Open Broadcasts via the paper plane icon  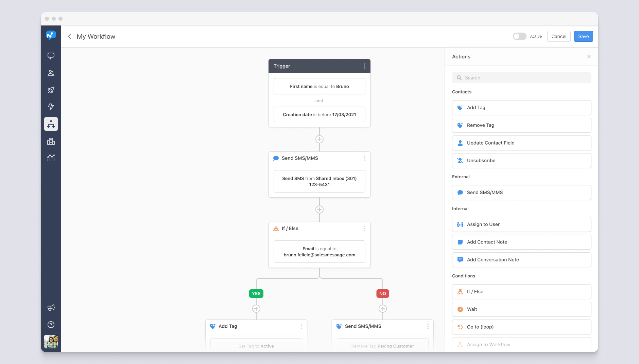click(x=51, y=90)
